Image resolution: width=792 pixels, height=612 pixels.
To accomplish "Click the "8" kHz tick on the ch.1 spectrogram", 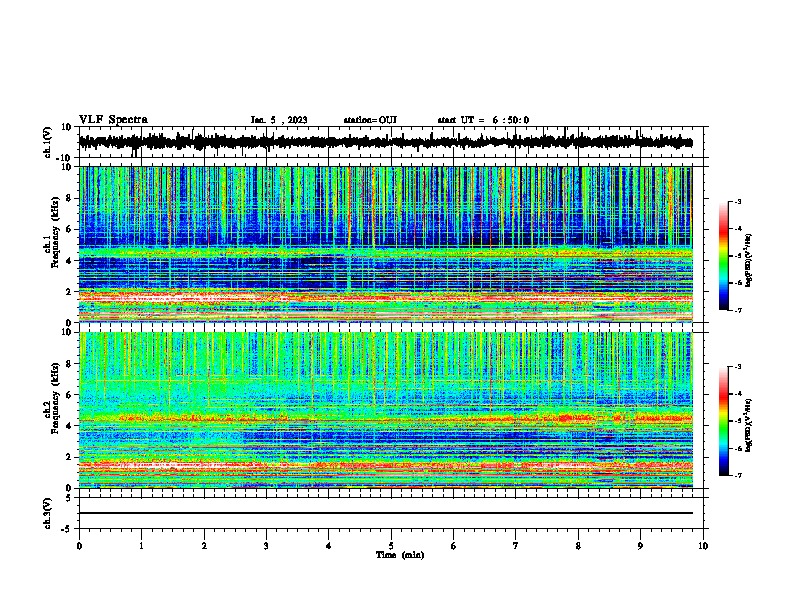I will (x=69, y=198).
